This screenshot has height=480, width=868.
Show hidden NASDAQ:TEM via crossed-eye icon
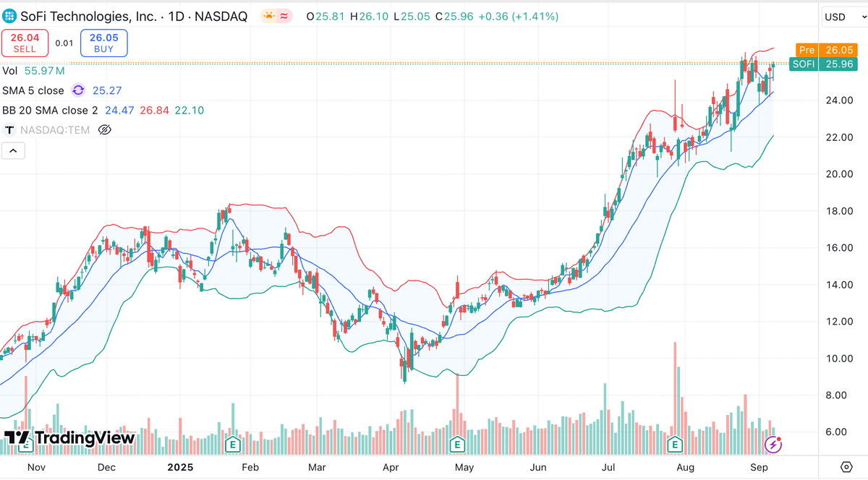104,130
